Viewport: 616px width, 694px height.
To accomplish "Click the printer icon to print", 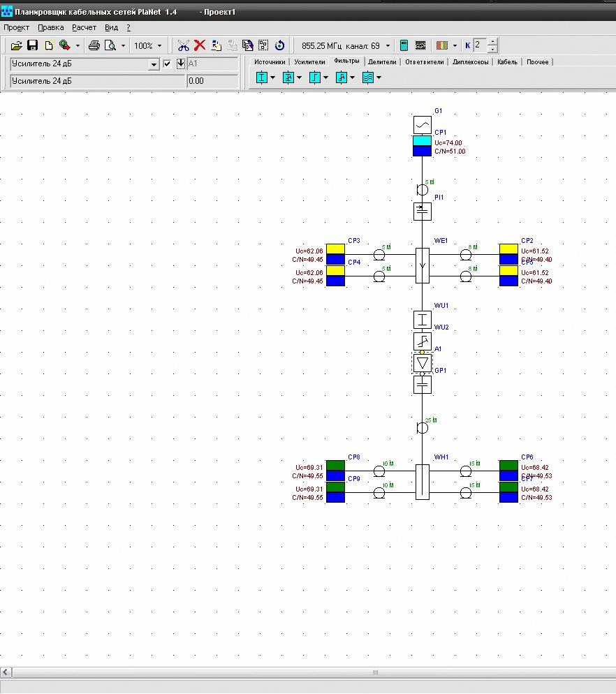I will pos(94,45).
